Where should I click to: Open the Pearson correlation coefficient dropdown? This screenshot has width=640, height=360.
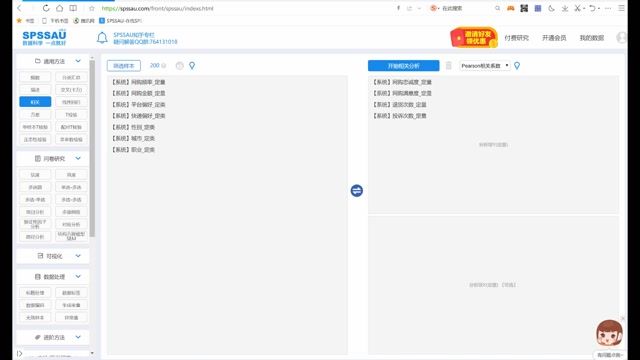point(485,66)
